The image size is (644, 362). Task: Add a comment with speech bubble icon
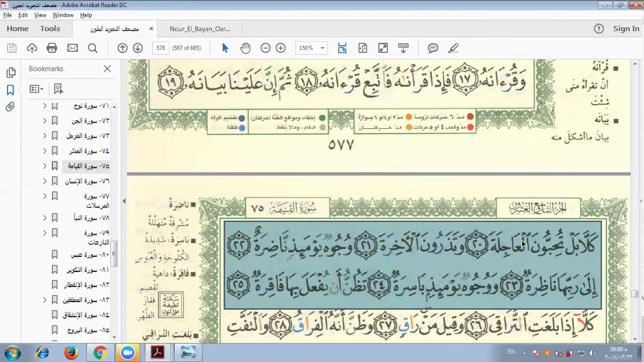tap(433, 48)
